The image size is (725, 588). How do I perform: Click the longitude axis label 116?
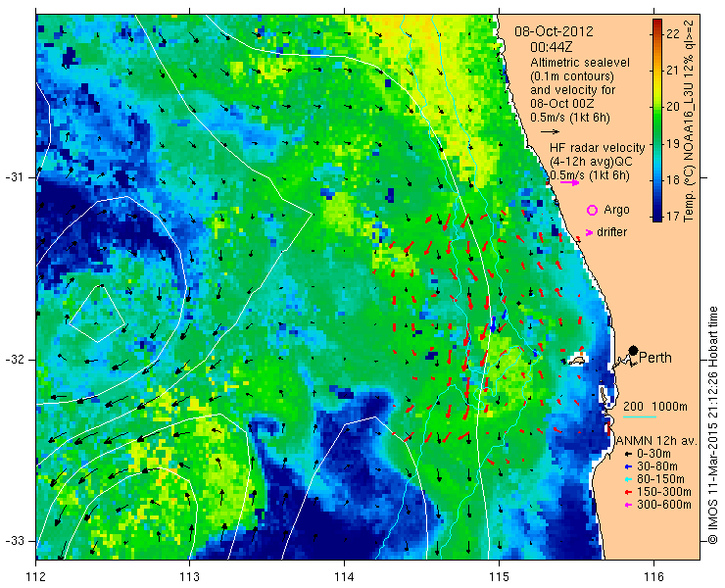click(x=653, y=577)
